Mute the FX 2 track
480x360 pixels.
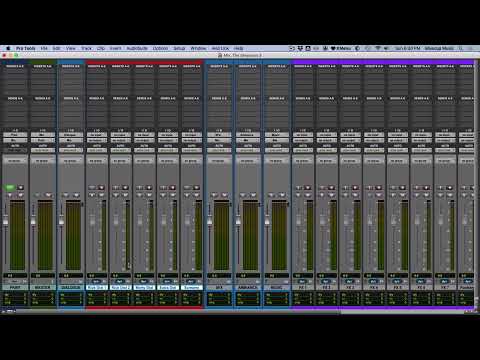click(x=331, y=195)
